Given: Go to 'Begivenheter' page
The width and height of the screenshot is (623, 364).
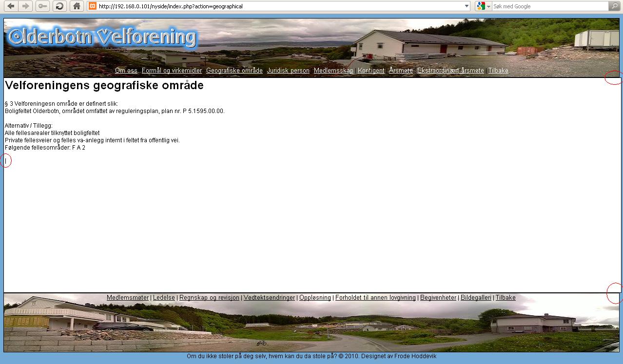Looking at the screenshot, I should click(x=438, y=298).
